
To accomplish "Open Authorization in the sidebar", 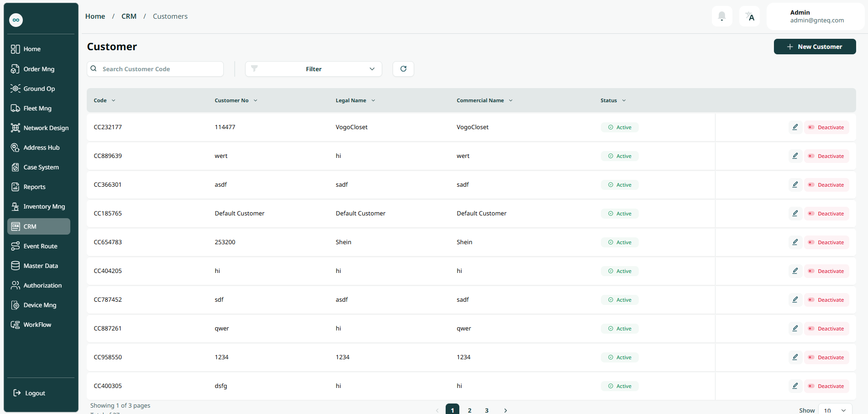I will click(39, 285).
